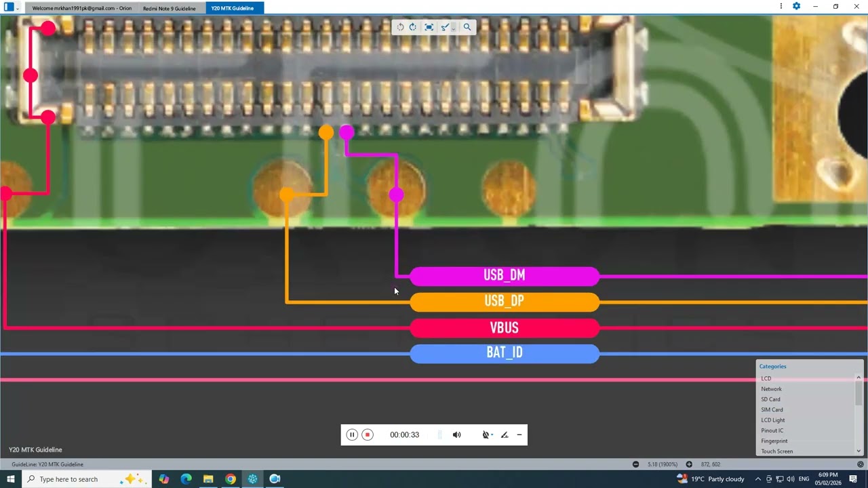Open the Welcome Orion tab
Viewport: 868px width, 488px height.
[81, 8]
